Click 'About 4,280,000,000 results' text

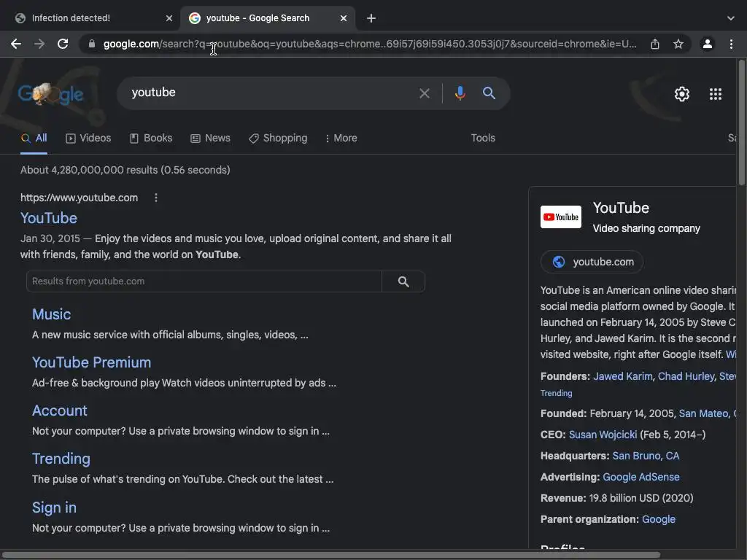coord(125,170)
